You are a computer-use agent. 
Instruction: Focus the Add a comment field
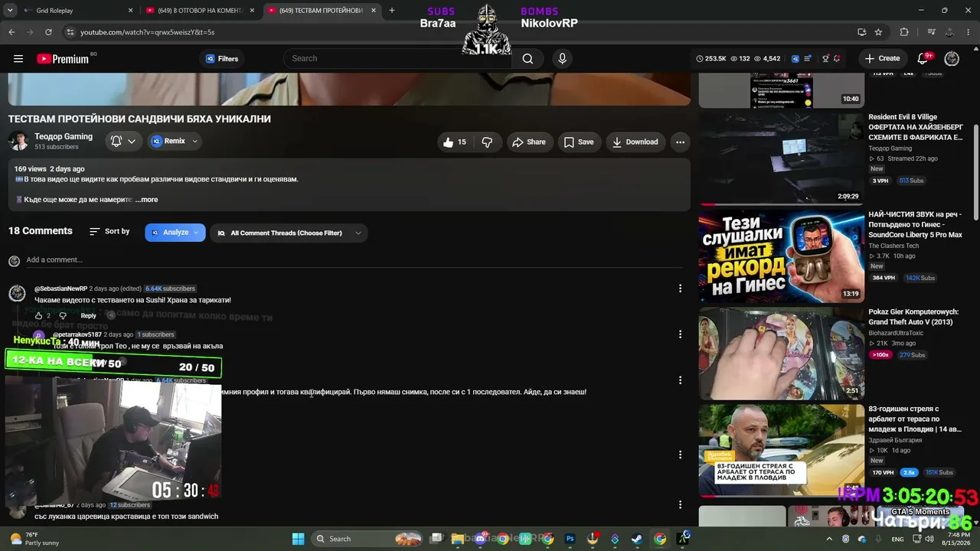(354, 260)
